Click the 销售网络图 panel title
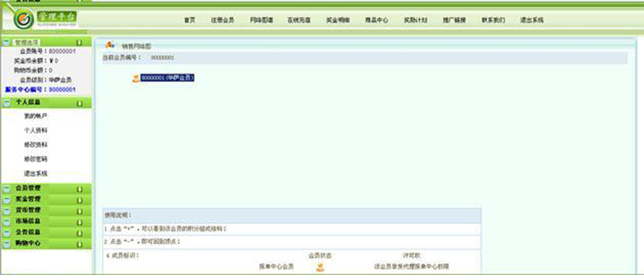The image size is (644, 275). click(136, 46)
